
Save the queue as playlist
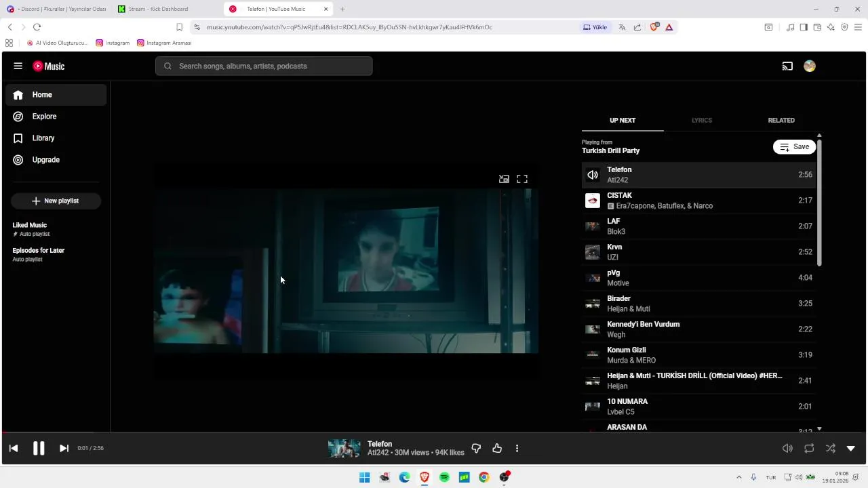click(x=794, y=147)
